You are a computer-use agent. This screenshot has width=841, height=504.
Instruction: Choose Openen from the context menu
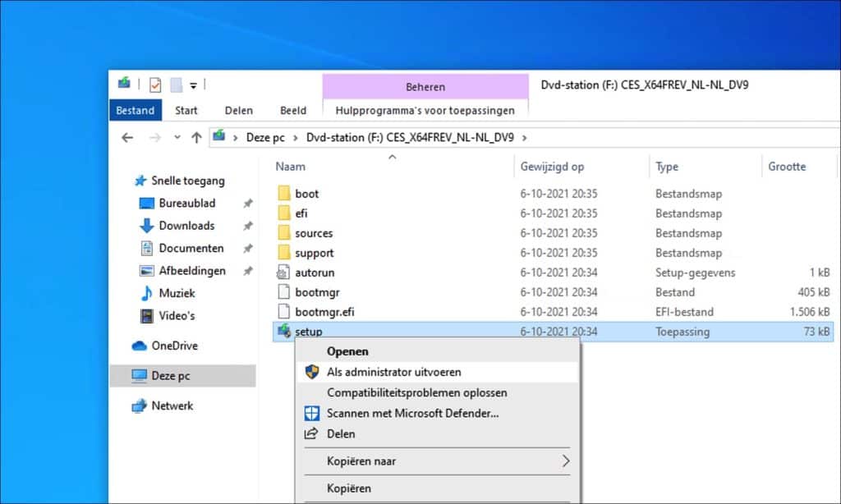click(438, 351)
